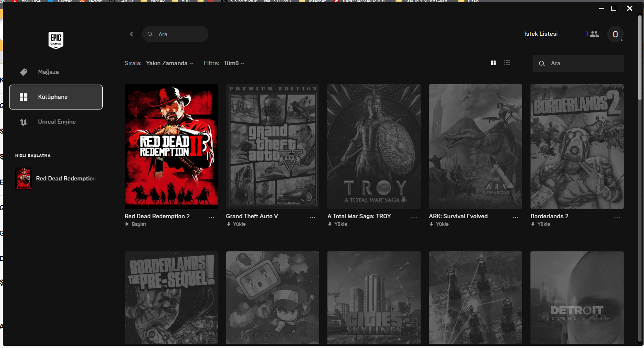Click the magnifier icon in the top search bar

tap(150, 34)
